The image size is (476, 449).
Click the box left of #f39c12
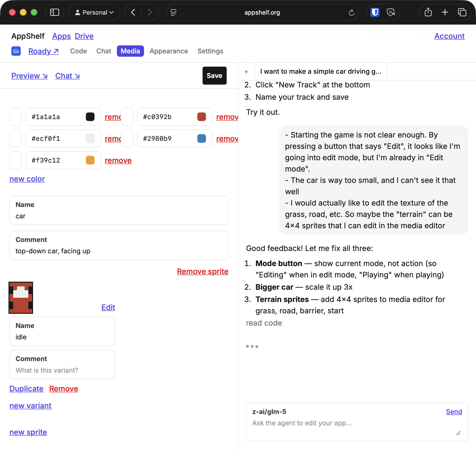(x=16, y=160)
